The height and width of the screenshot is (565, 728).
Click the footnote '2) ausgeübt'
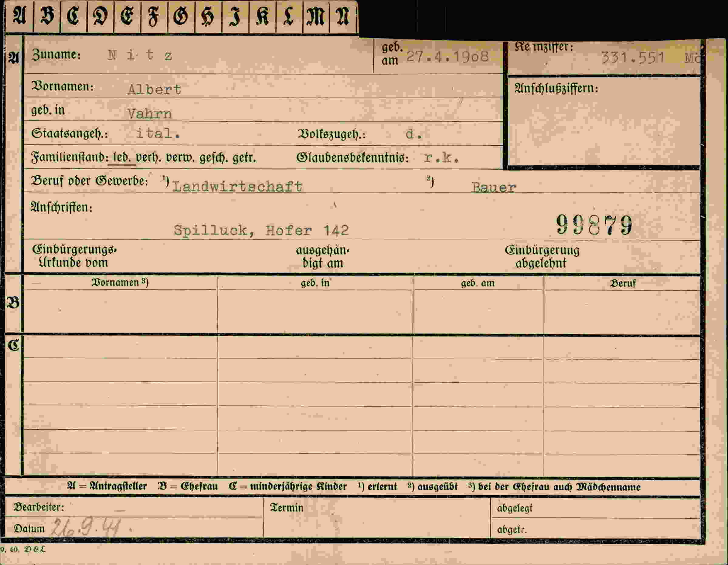(x=433, y=487)
